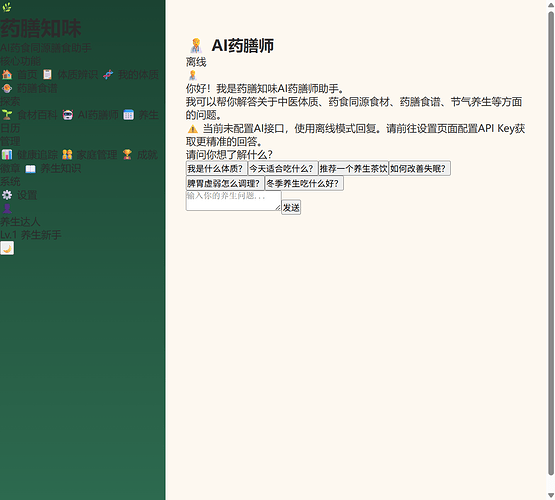Toggle dark mode with moon button
555x500 pixels.
click(7, 248)
